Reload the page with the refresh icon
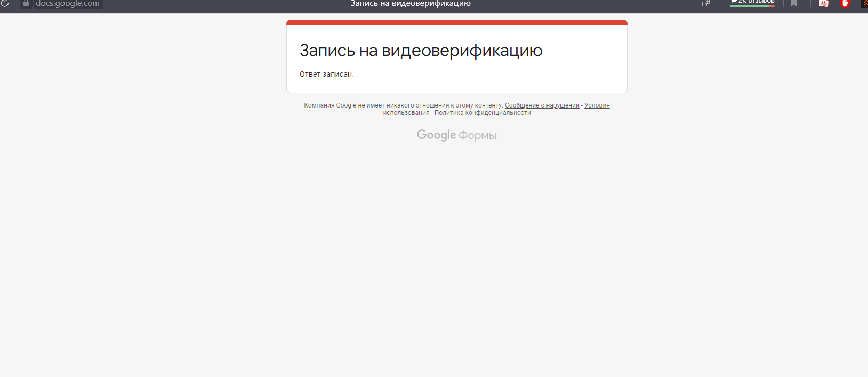The width and height of the screenshot is (868, 377). tap(5, 3)
